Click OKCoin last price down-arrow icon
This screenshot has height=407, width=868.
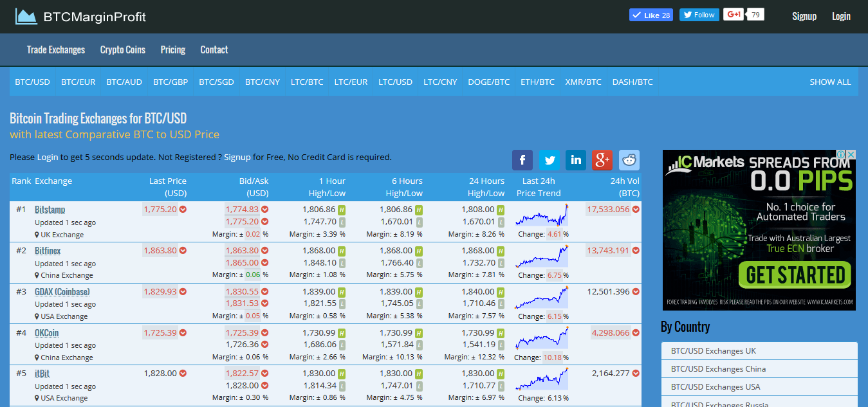[x=183, y=332]
